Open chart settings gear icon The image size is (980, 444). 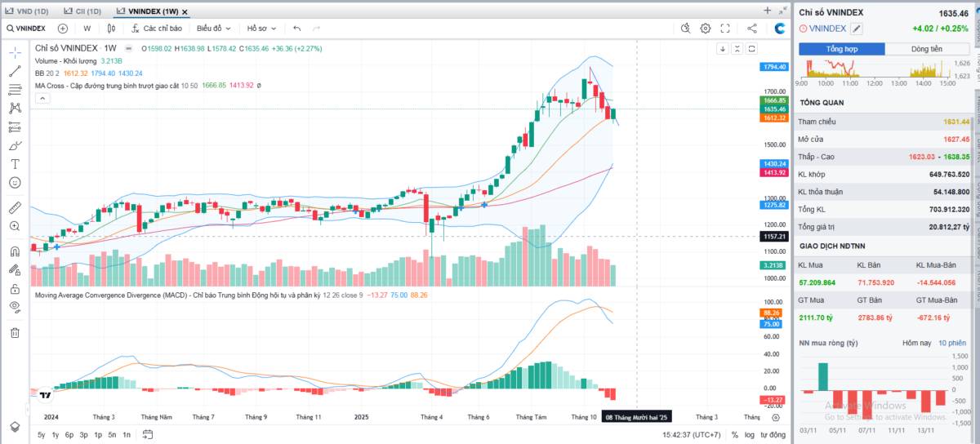(x=706, y=29)
